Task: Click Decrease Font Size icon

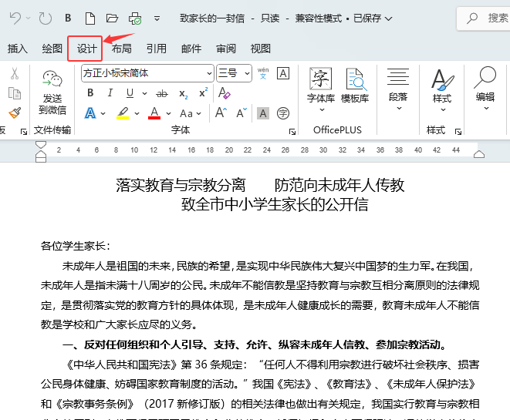Action: point(241,113)
